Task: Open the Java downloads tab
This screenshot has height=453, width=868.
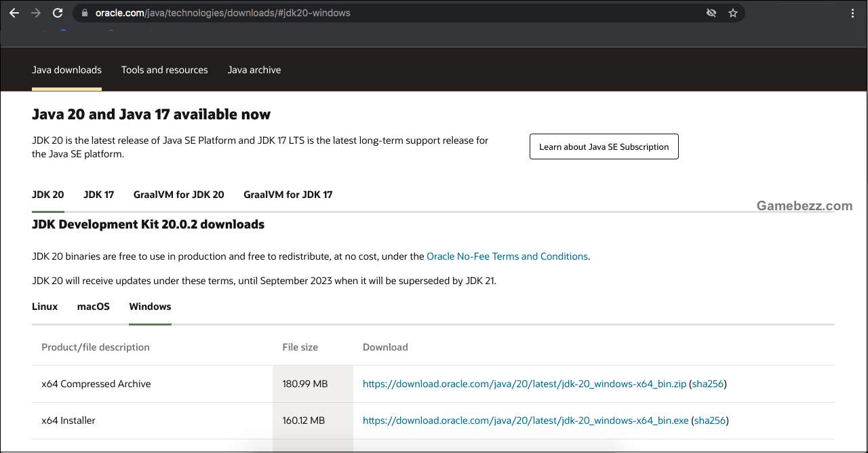Action: coord(66,70)
